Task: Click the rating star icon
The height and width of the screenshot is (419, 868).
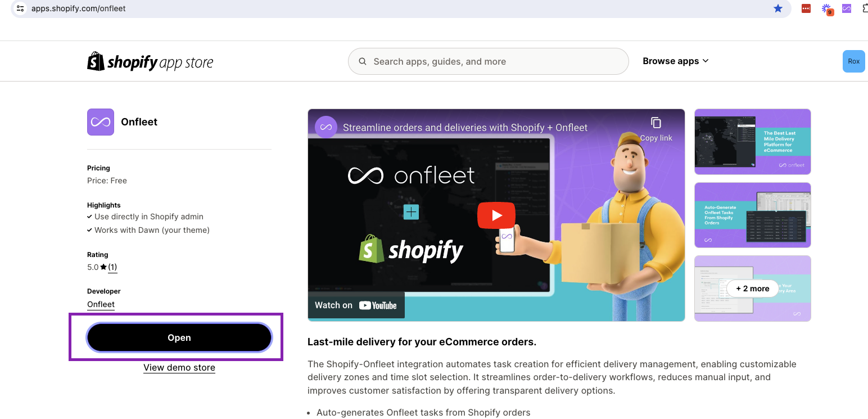Action: [103, 267]
